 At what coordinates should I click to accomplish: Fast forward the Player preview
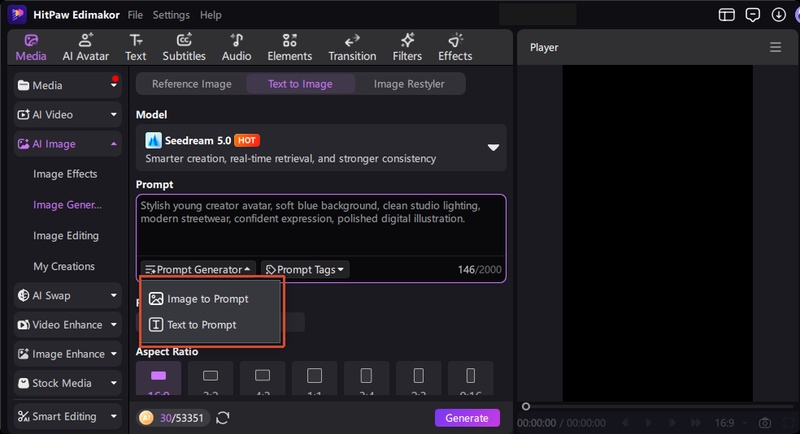[696, 423]
